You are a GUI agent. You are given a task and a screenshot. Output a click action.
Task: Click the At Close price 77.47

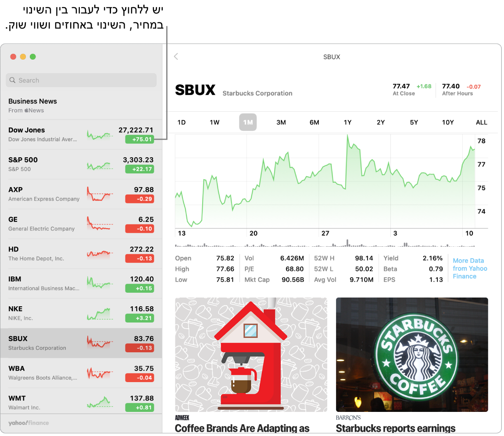(401, 86)
